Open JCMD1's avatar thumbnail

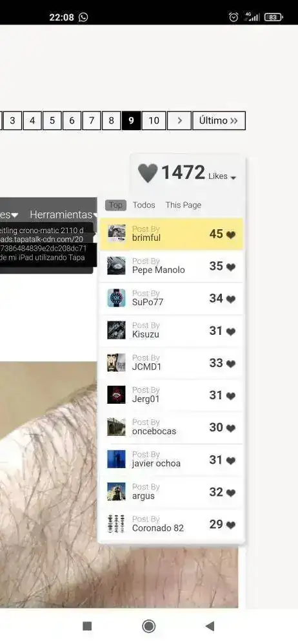point(117,363)
